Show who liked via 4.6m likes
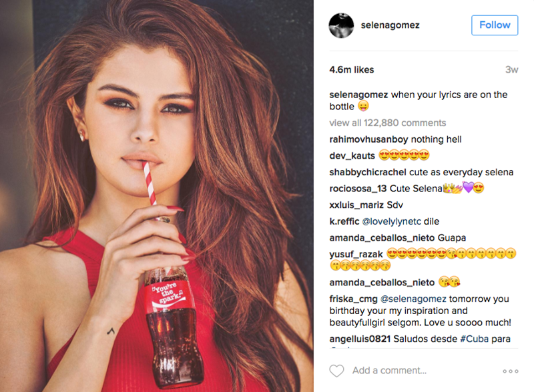The image size is (534, 392). click(352, 70)
